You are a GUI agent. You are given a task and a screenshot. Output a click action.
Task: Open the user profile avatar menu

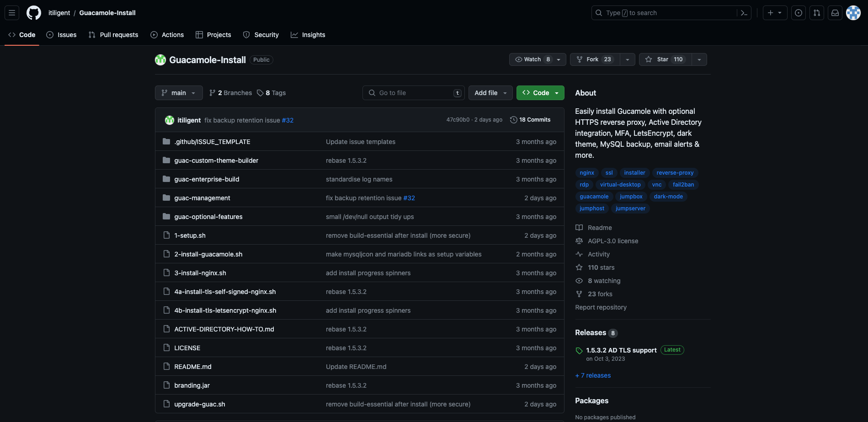coord(853,13)
